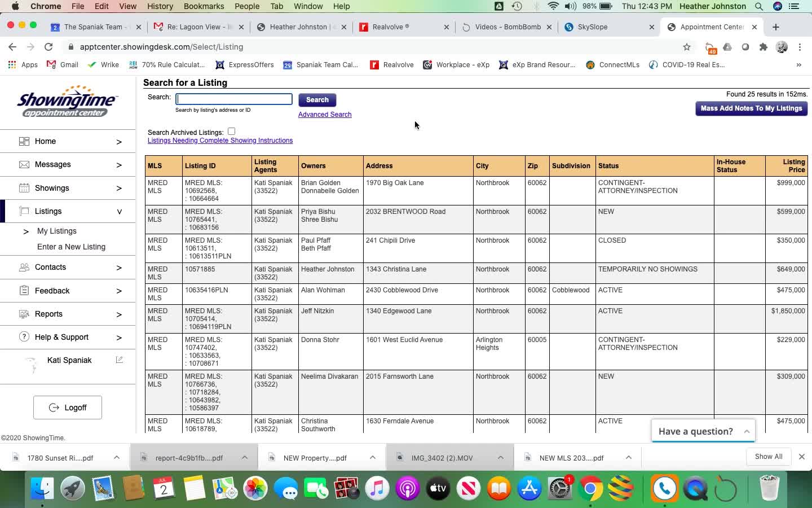
Task: Open the Advanced Search link
Action: pyautogui.click(x=325, y=115)
